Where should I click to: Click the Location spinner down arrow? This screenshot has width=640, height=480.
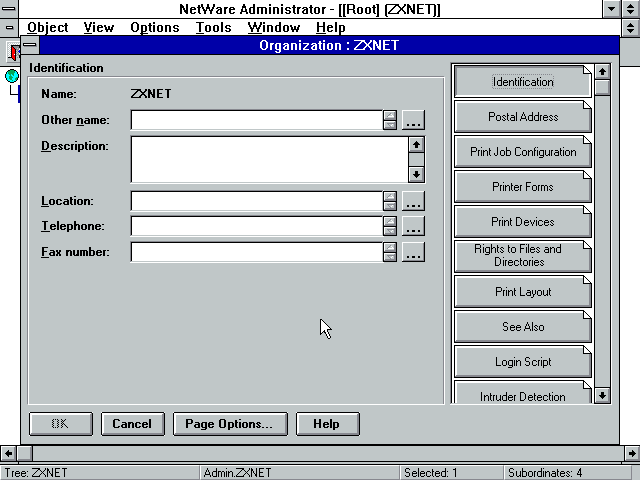pyautogui.click(x=390, y=206)
